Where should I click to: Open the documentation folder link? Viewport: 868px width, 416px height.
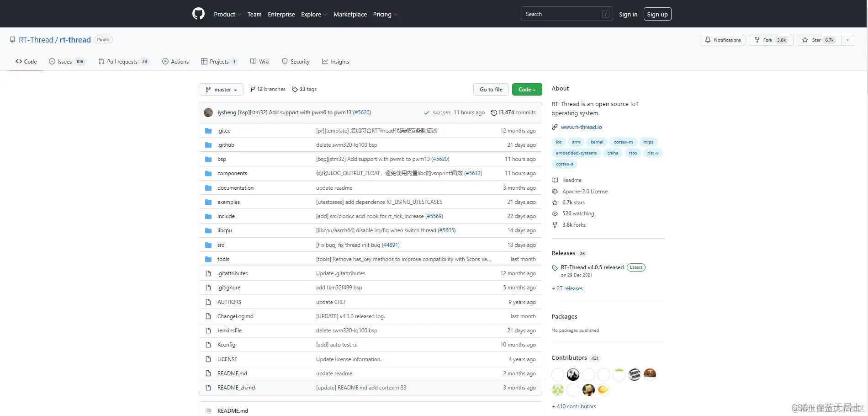(235, 188)
